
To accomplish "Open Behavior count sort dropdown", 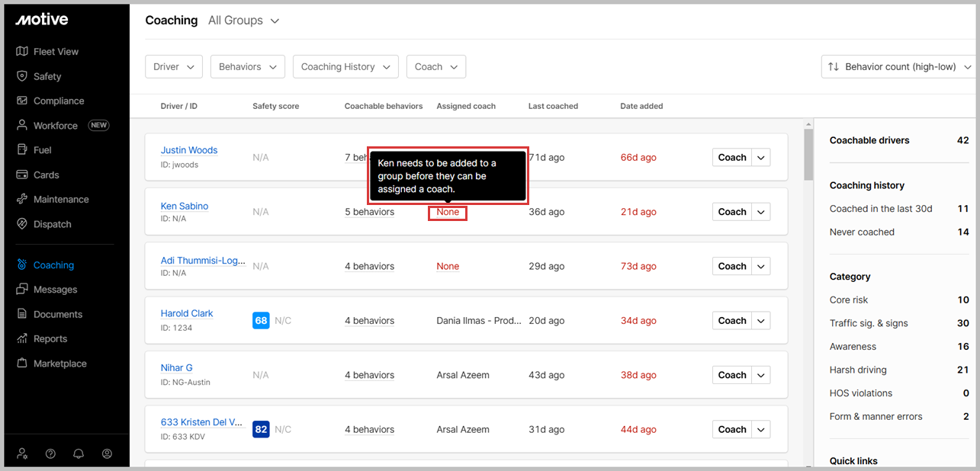I will coord(900,66).
